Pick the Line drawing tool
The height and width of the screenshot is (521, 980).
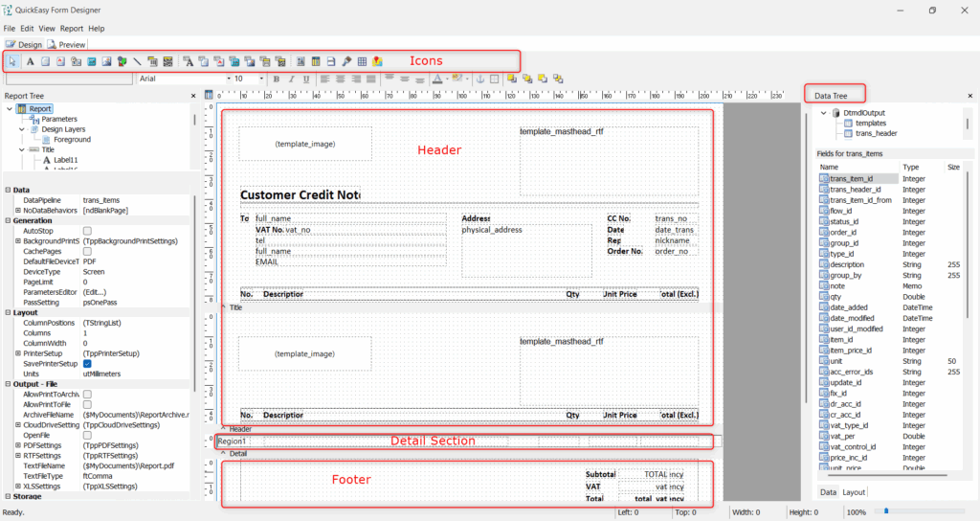[x=137, y=61]
